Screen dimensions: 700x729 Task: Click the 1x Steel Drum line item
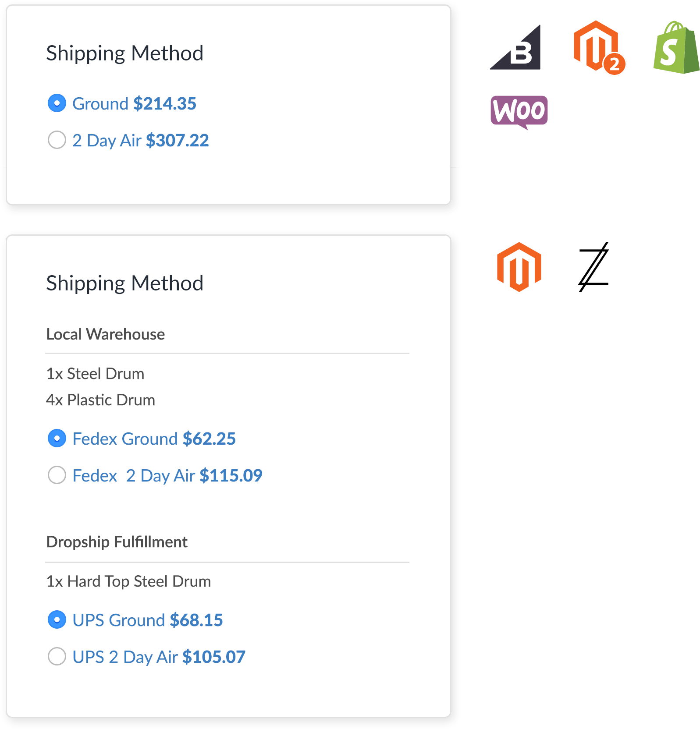(x=95, y=374)
